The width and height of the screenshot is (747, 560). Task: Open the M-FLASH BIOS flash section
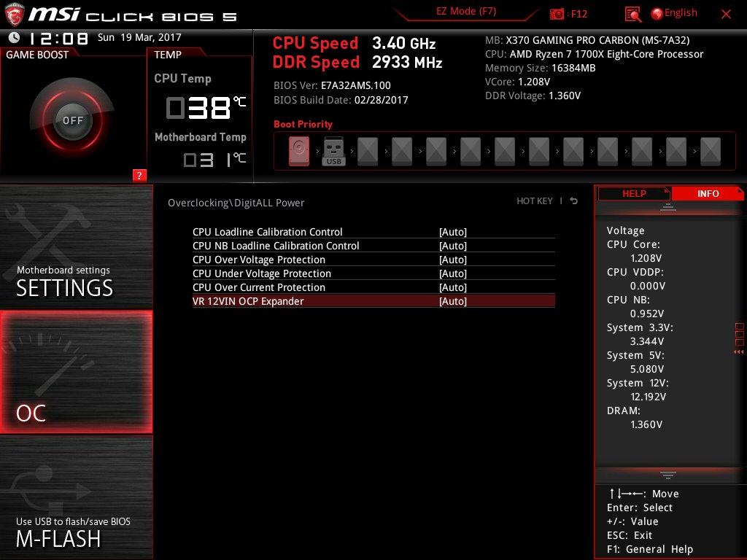(x=76, y=497)
